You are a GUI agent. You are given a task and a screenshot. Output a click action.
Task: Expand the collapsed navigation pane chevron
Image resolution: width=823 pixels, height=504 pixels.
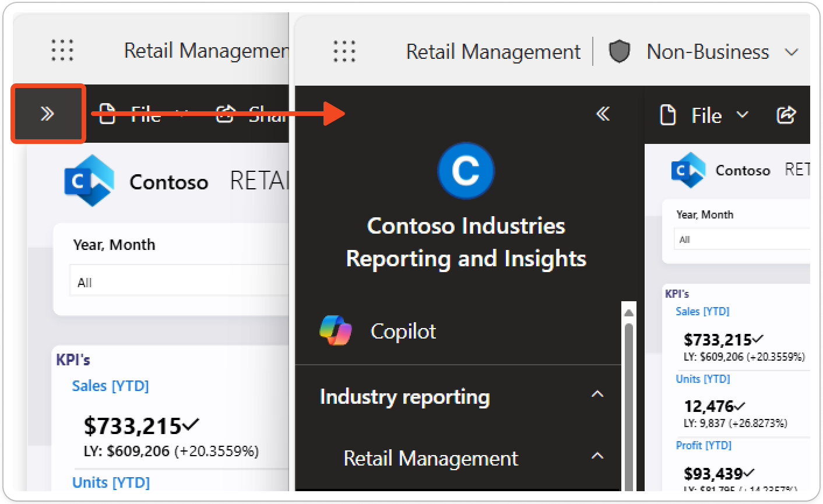(47, 114)
